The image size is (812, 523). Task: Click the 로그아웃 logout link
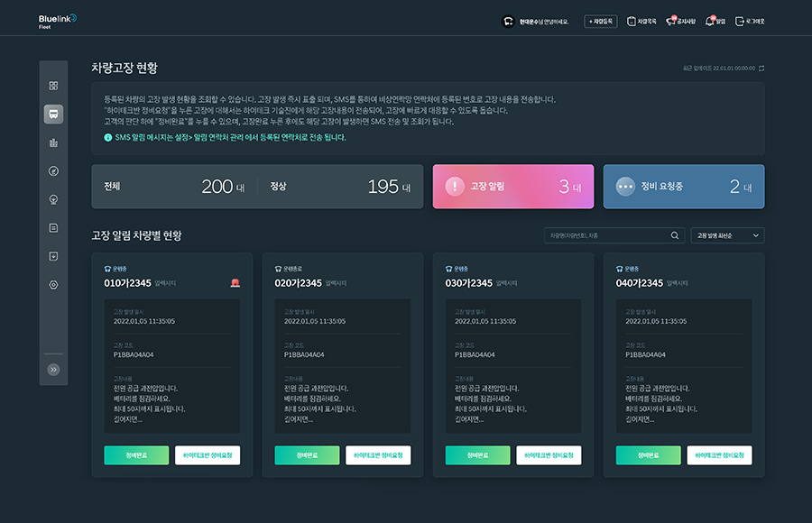750,21
